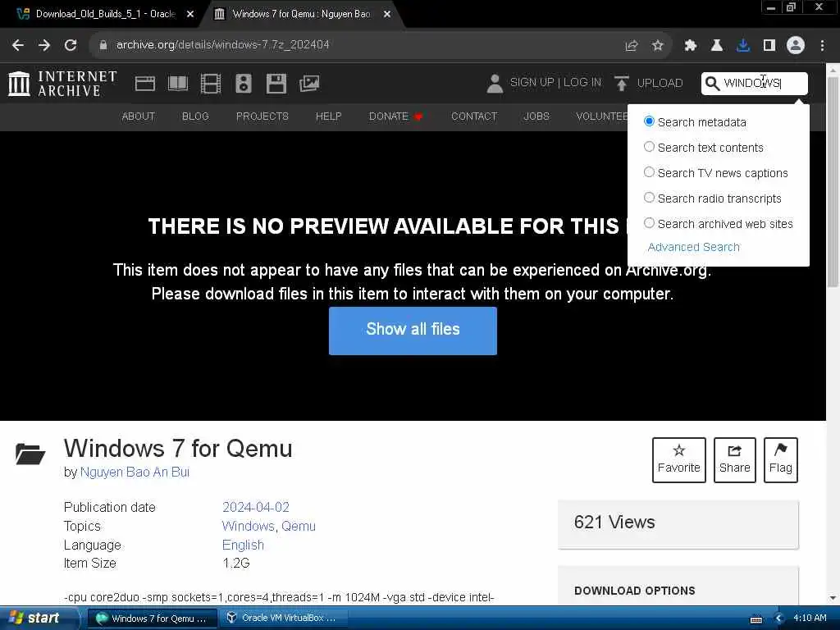Bookmark this page with the star icon

[658, 46]
